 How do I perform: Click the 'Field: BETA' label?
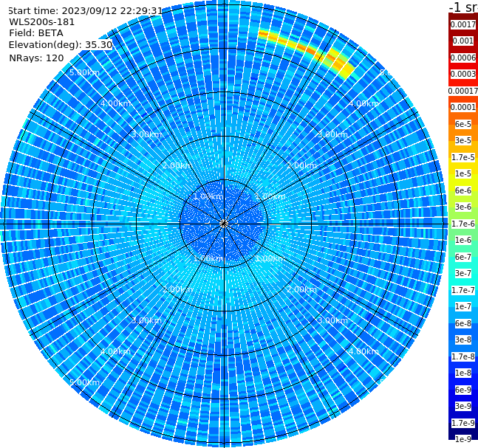click(x=36, y=33)
